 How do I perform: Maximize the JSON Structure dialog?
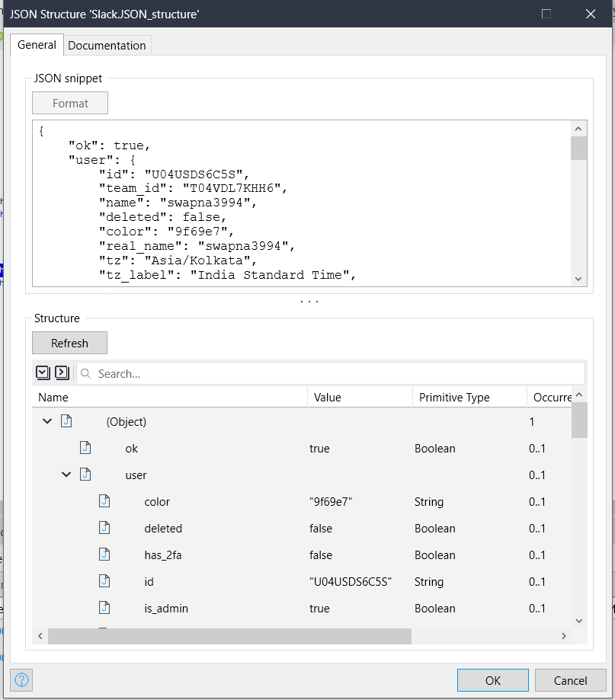(546, 14)
